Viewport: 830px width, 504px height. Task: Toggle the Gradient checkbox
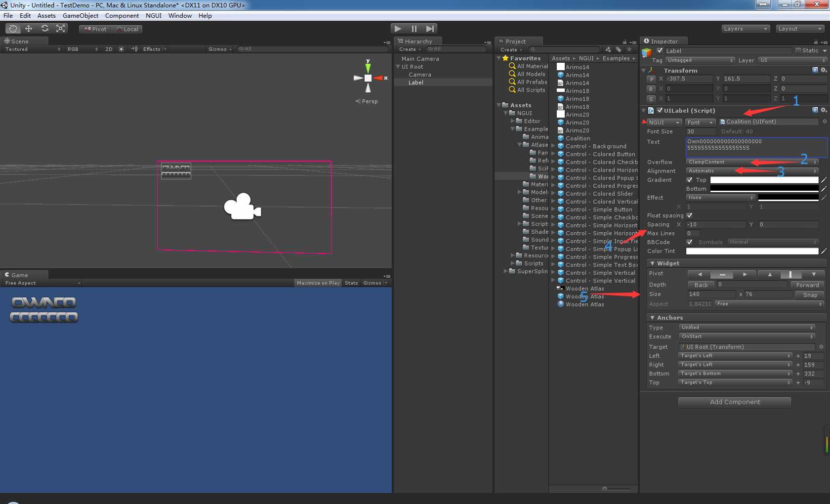tap(690, 180)
